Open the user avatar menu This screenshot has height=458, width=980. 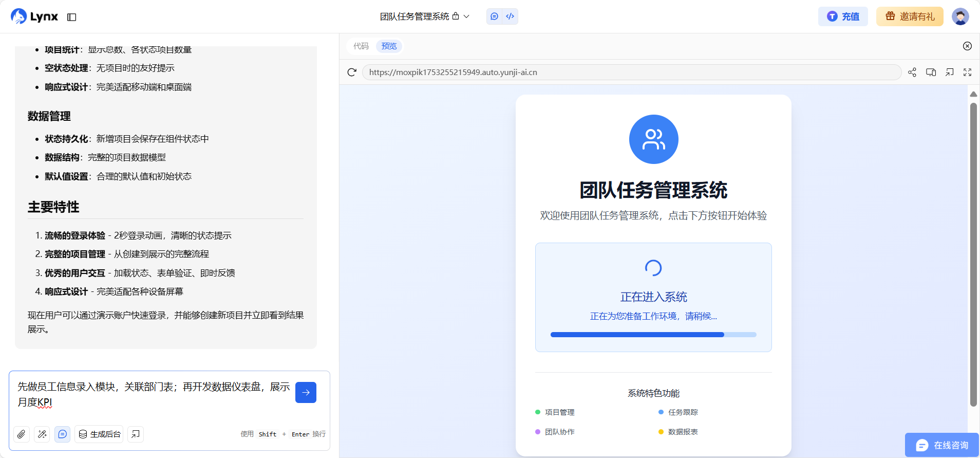tap(960, 16)
